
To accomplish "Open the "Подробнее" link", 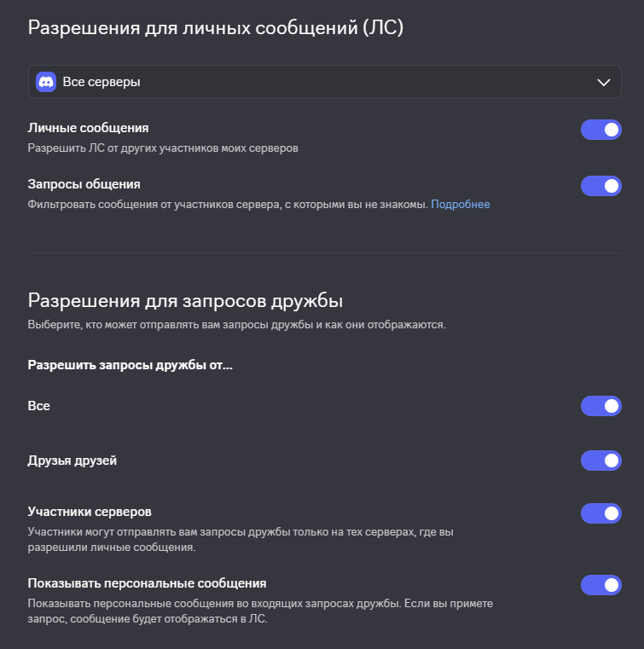I will (x=461, y=204).
